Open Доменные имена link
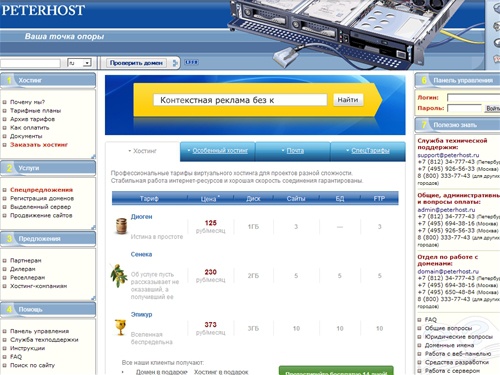Image resolution: width=500 pixels, height=375 pixels. point(449,345)
